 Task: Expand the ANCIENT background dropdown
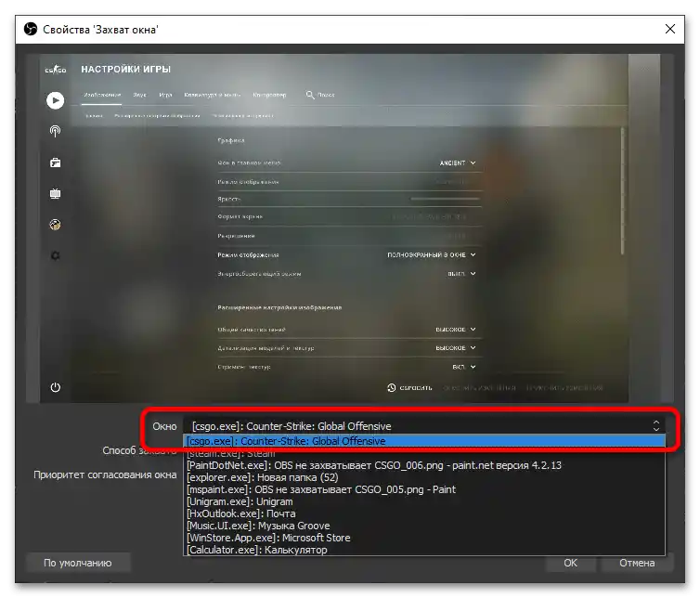click(458, 163)
